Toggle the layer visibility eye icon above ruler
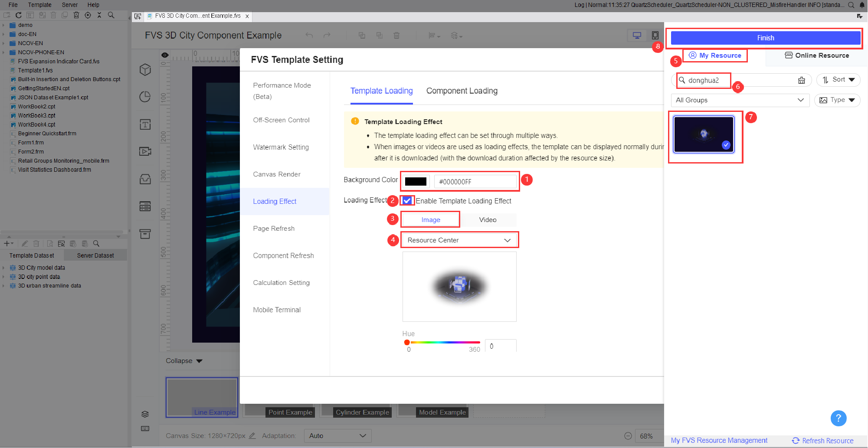The width and height of the screenshot is (868, 448). [x=165, y=55]
